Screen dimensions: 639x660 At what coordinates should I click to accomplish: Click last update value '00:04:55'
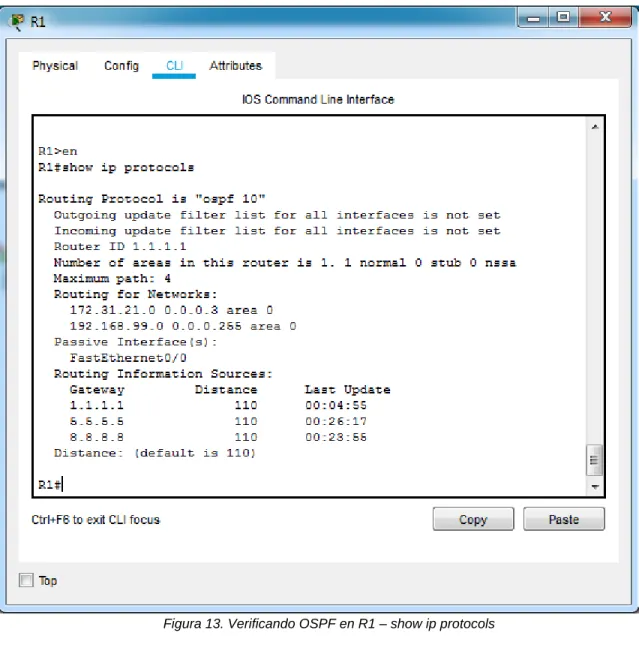coord(336,405)
